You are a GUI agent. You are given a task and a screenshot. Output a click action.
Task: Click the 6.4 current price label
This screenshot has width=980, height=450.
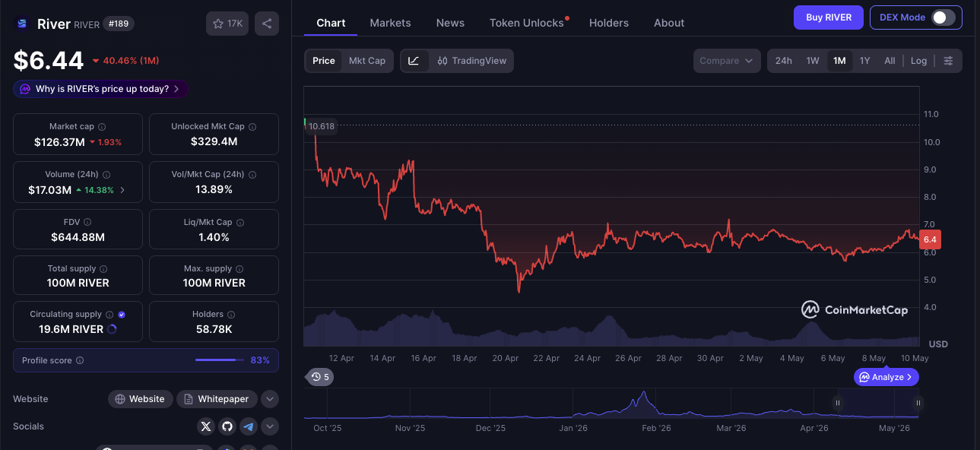931,239
